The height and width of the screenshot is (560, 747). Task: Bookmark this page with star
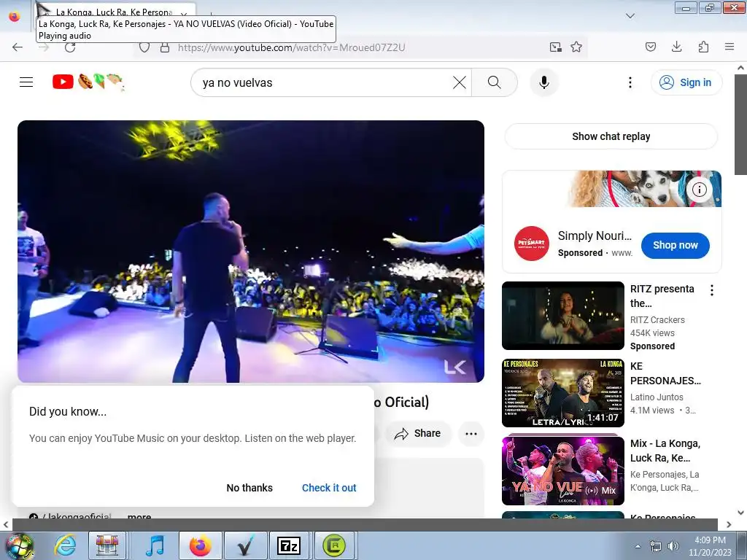pyautogui.click(x=576, y=47)
